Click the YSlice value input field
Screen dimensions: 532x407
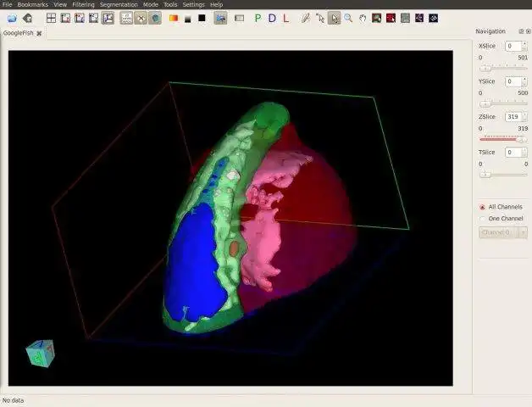click(513, 81)
